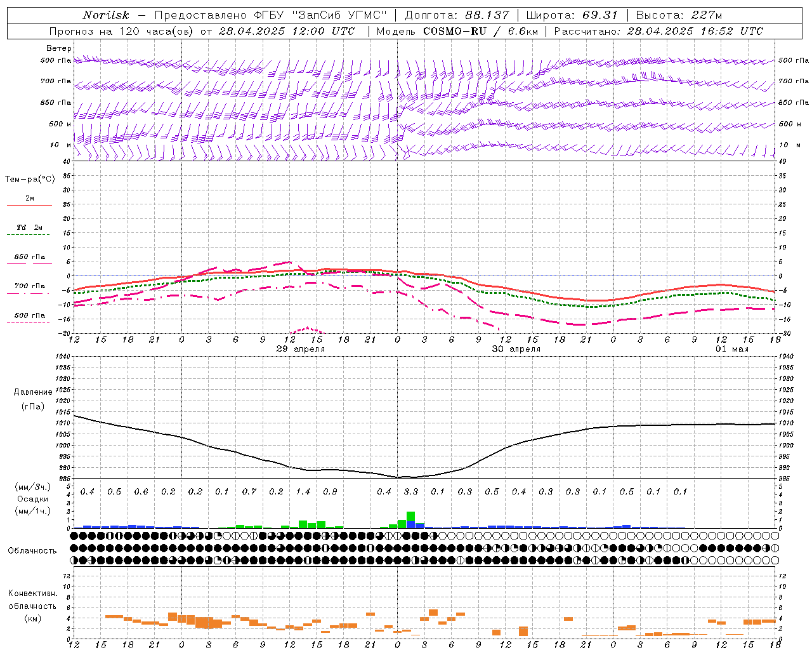Click the 0.6 precipitation value
Screen dimensions: 812x650
click(141, 492)
